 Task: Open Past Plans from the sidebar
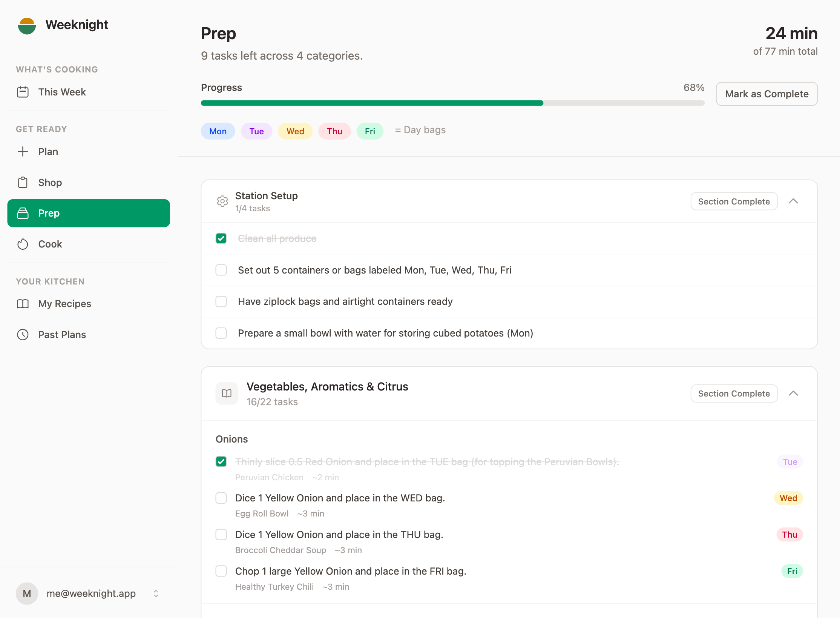62,334
